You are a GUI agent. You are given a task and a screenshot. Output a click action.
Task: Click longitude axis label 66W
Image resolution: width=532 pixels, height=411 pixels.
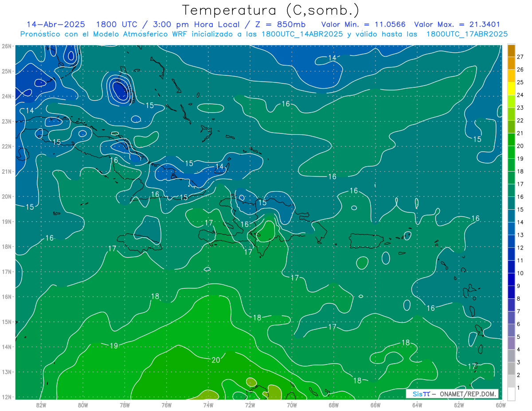click(x=376, y=405)
